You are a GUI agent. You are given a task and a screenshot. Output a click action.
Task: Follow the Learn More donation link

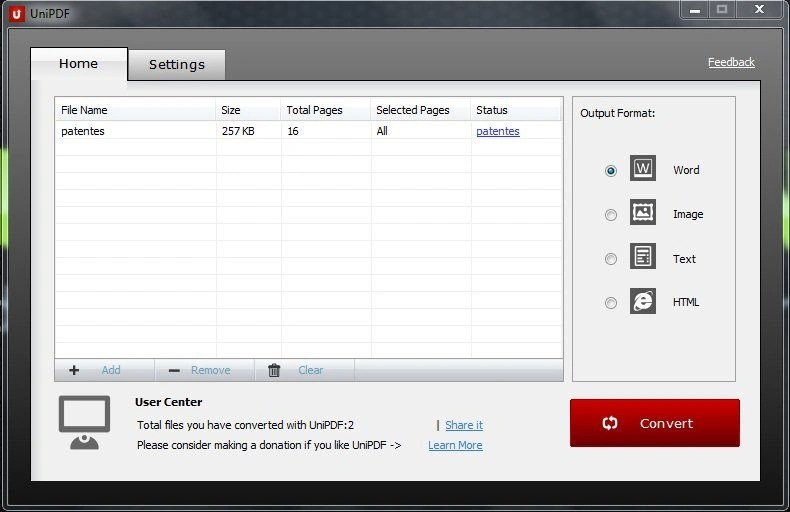(455, 445)
